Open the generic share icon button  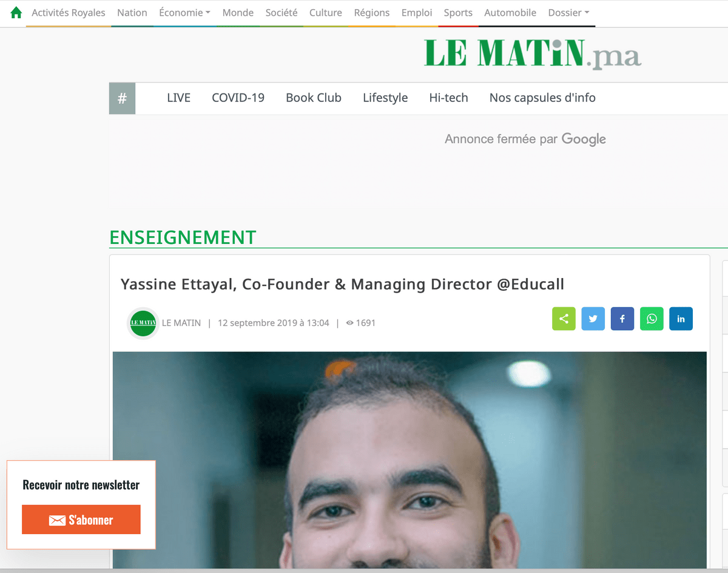[x=564, y=319]
